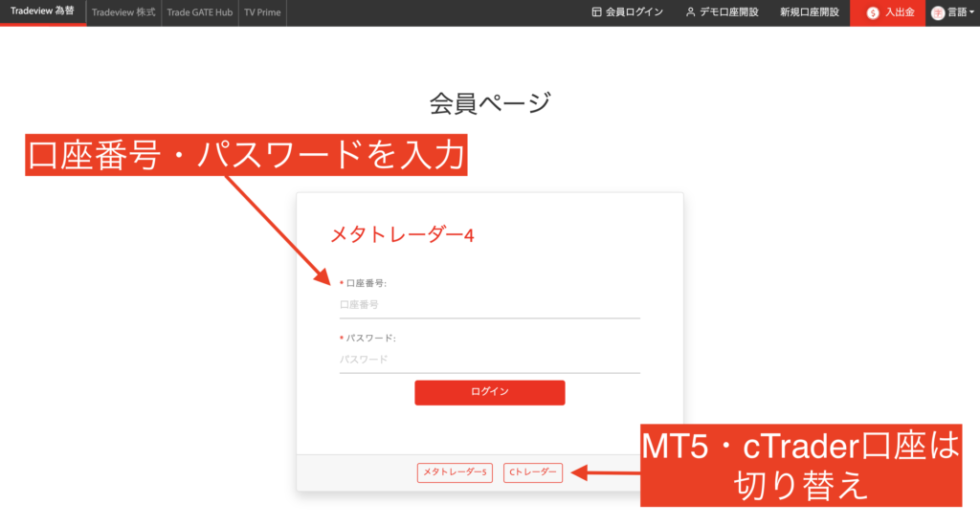This screenshot has width=980, height=526.
Task: Click the dollar coin icon in 入出金
Action: coord(873,13)
